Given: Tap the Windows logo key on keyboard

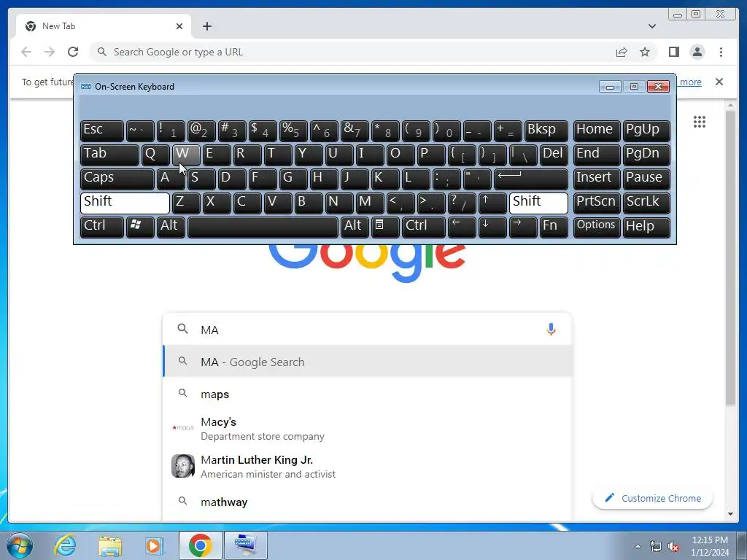Looking at the screenshot, I should point(140,227).
